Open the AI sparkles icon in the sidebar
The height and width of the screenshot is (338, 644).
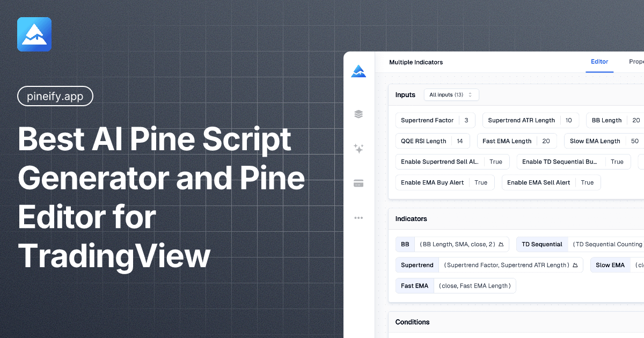(358, 149)
